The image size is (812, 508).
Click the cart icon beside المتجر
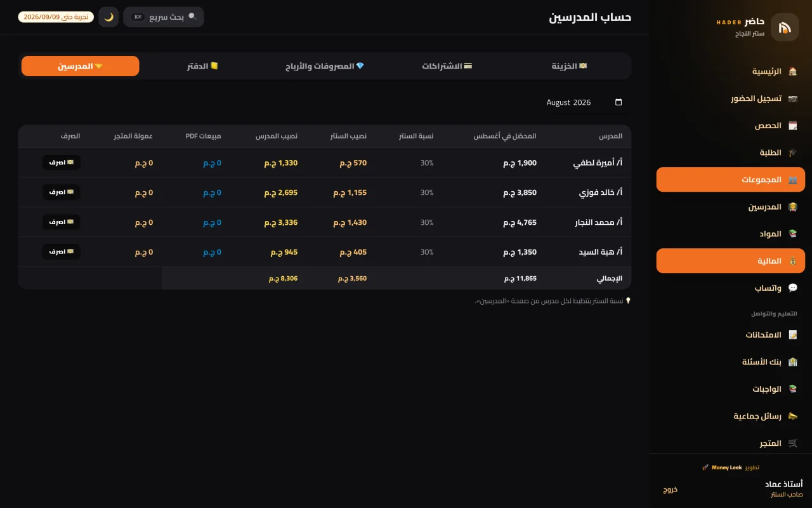[792, 443]
